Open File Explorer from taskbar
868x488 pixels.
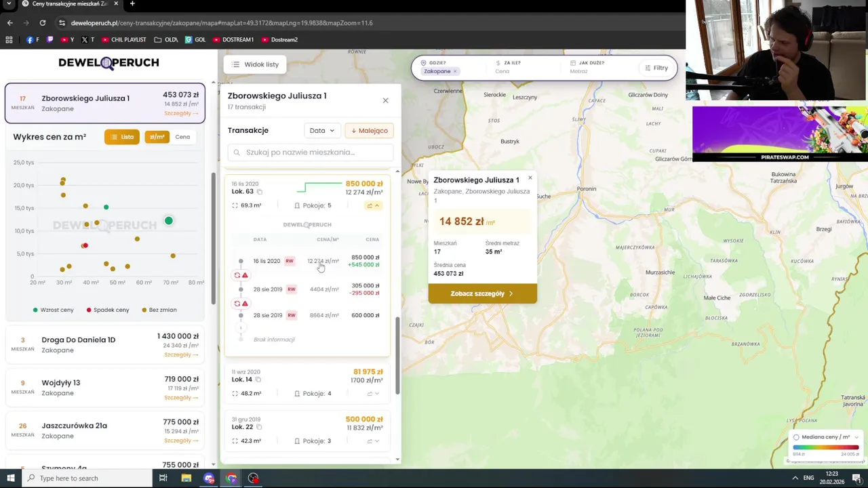point(186,479)
